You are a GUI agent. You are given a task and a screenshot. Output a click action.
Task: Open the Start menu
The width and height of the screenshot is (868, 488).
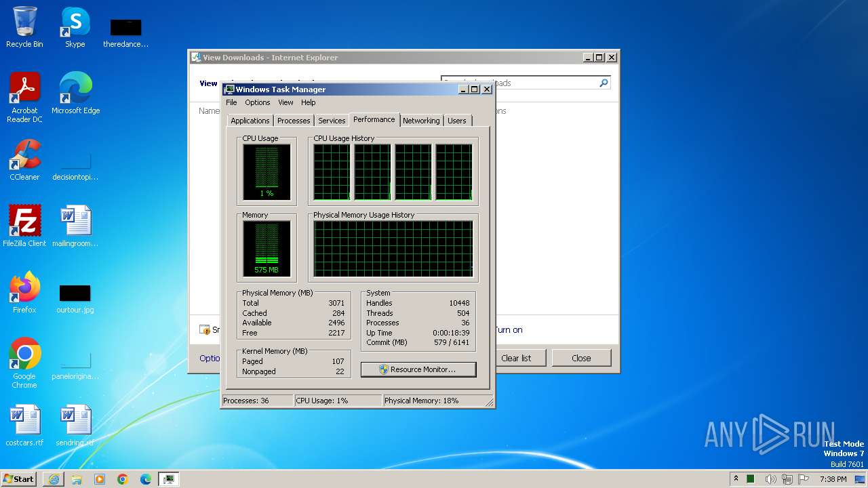click(19, 479)
